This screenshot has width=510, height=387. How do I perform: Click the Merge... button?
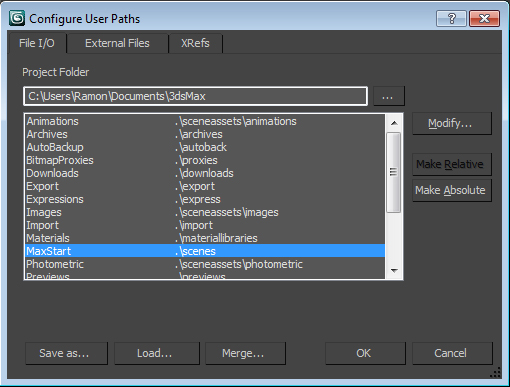(245, 353)
